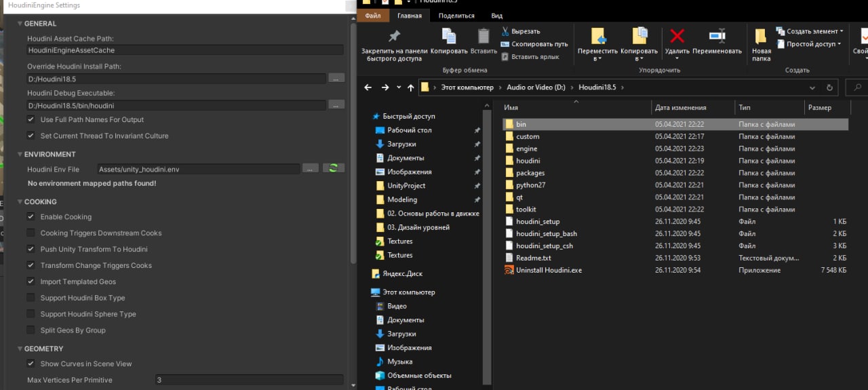The image size is (868, 390).
Task: Reload the Houdini environment file
Action: tap(333, 168)
